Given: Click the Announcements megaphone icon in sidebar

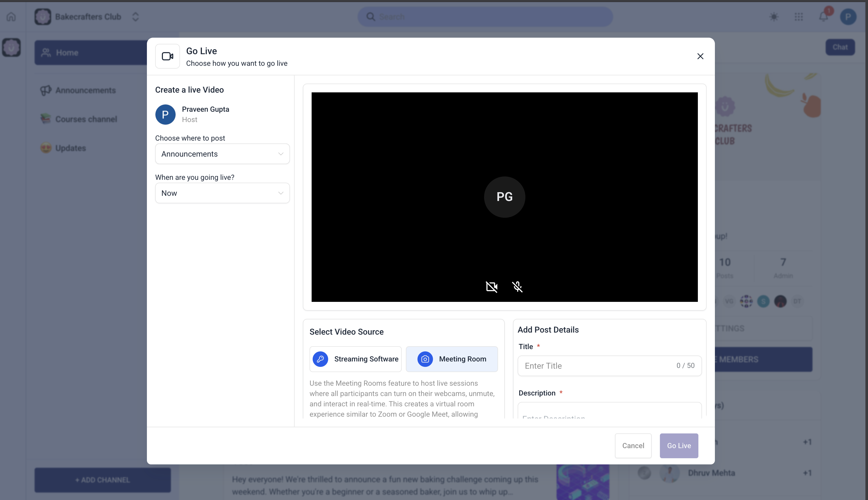Looking at the screenshot, I should coord(46,90).
